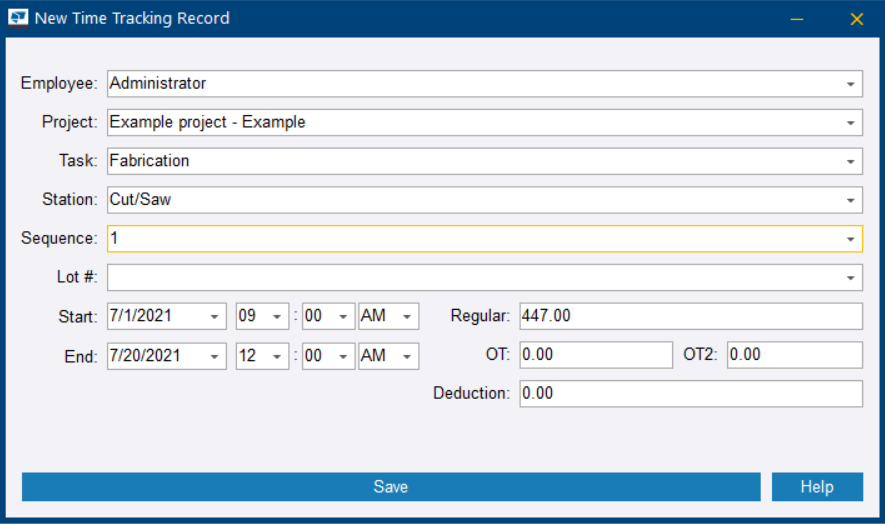This screenshot has height=524, width=885.
Task: Open the Sequence dropdown arrow
Action: [x=850, y=239]
